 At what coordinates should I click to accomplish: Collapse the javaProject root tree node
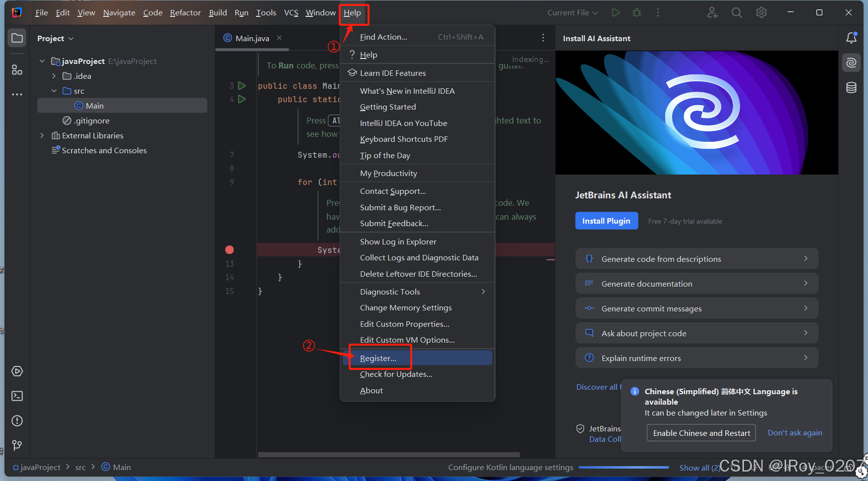point(42,61)
